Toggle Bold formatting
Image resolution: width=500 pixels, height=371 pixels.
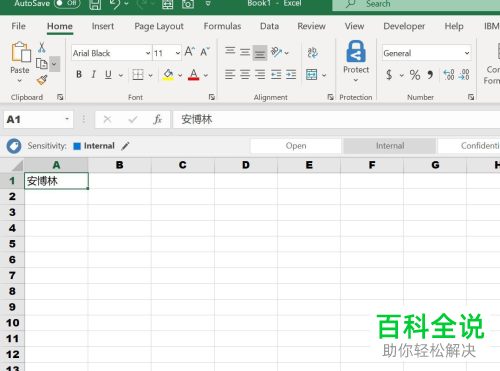coord(79,74)
